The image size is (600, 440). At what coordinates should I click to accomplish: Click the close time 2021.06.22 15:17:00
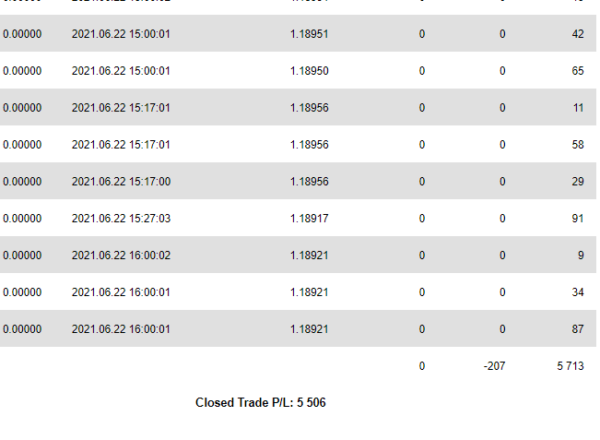pos(121,181)
